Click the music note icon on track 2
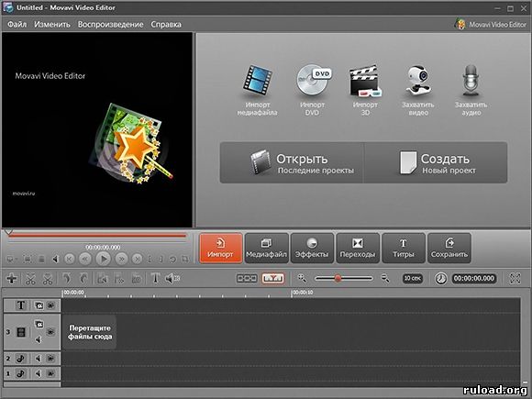 coord(21,359)
